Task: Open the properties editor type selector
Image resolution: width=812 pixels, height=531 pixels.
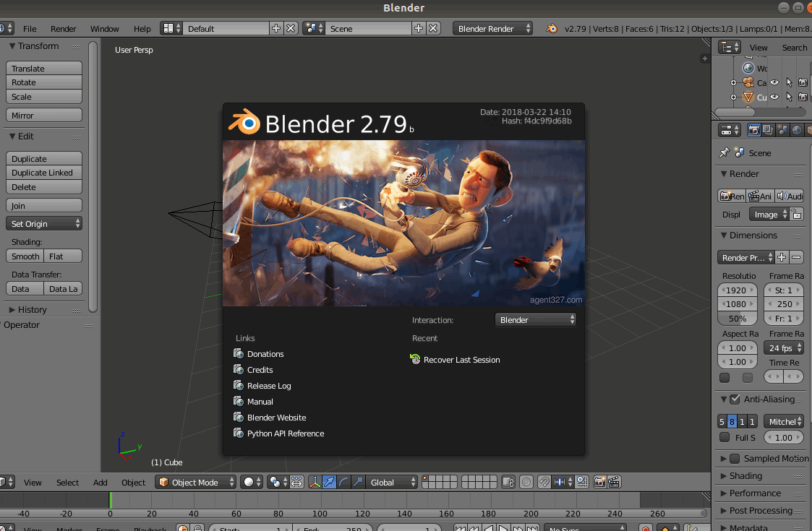Action: coord(729,130)
